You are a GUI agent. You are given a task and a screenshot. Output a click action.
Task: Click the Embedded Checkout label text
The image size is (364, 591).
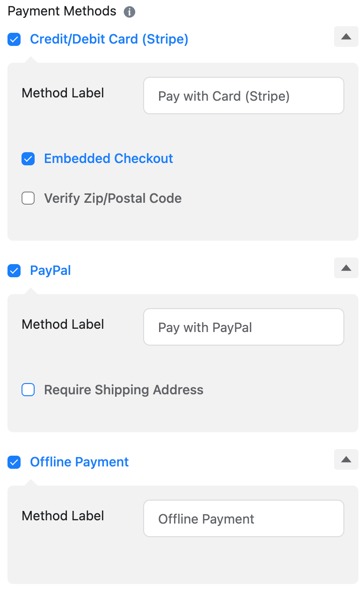(x=109, y=159)
